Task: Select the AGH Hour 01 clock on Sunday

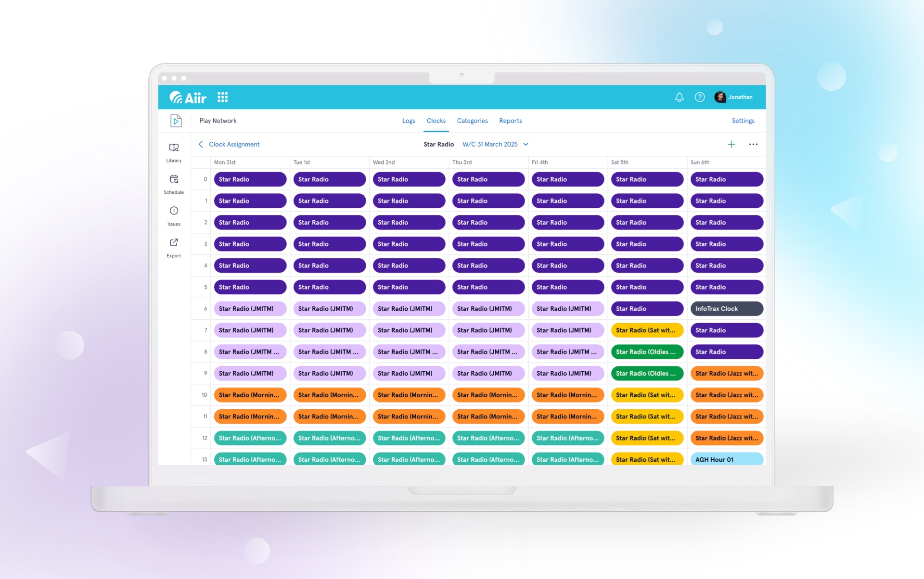Action: click(727, 459)
